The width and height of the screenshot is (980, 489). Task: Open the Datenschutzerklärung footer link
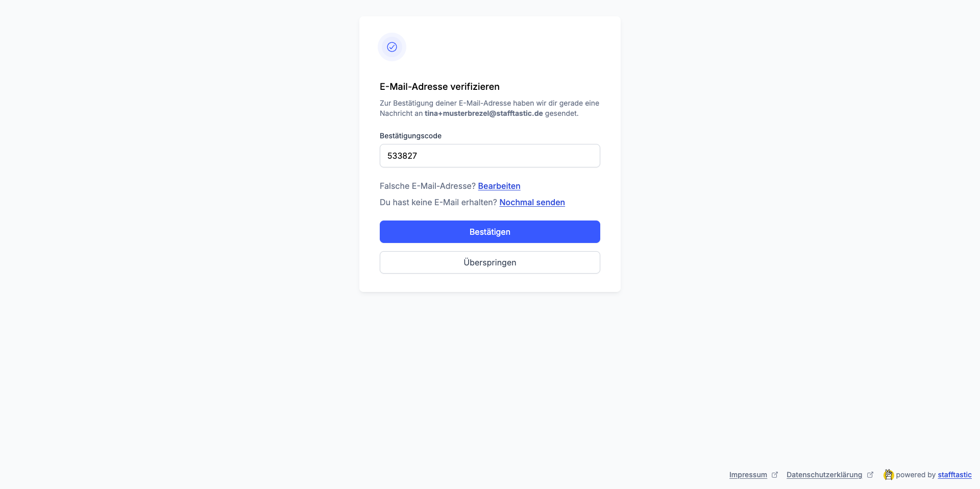[x=824, y=475]
